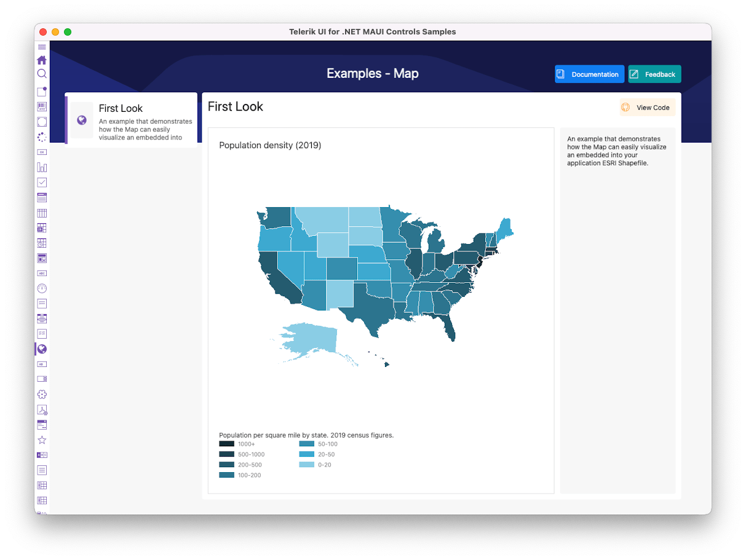The width and height of the screenshot is (746, 560).
Task: Open the Documentation page
Action: click(x=589, y=74)
